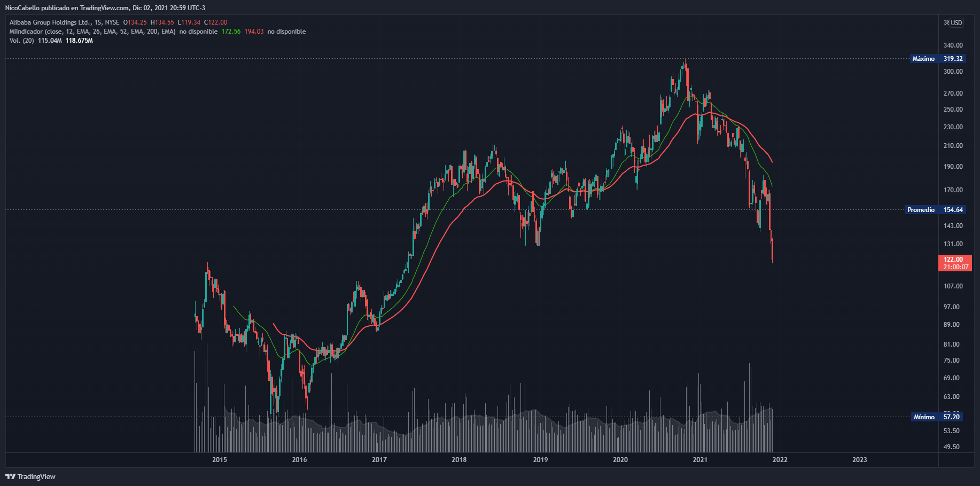This screenshot has width=980, height=486.
Task: Click the 170.00 price axis tick
Action: 953,190
